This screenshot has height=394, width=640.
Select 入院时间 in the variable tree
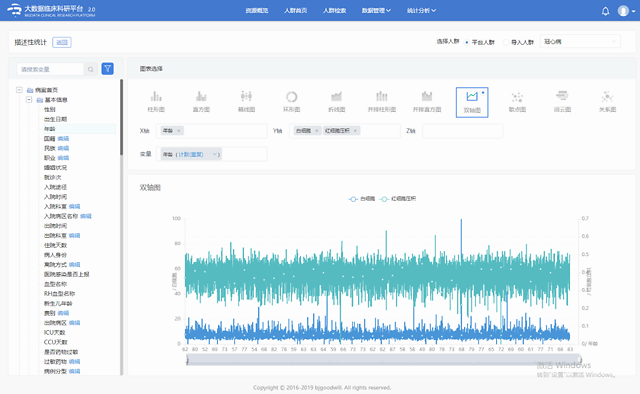coord(55,197)
